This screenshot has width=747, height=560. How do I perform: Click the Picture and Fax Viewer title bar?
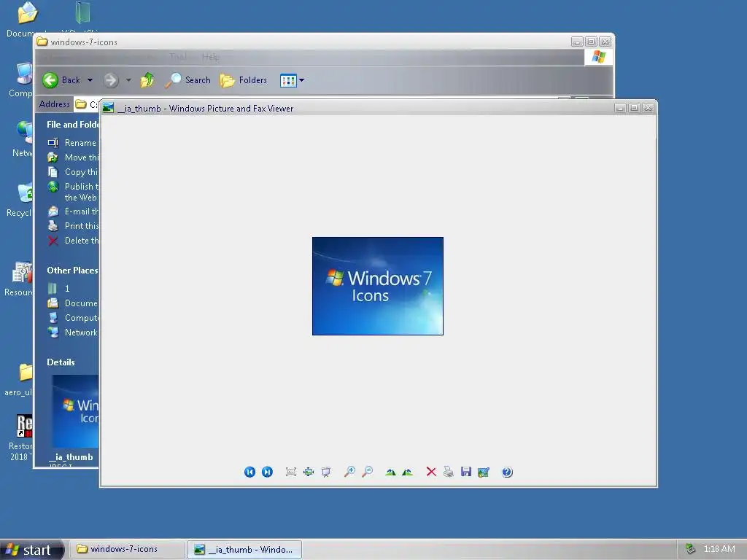click(357, 108)
